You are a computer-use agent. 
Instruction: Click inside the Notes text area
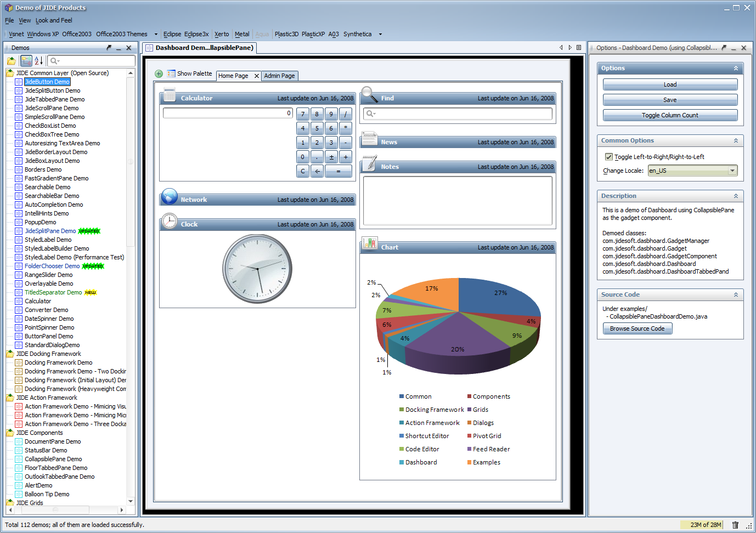pos(458,201)
